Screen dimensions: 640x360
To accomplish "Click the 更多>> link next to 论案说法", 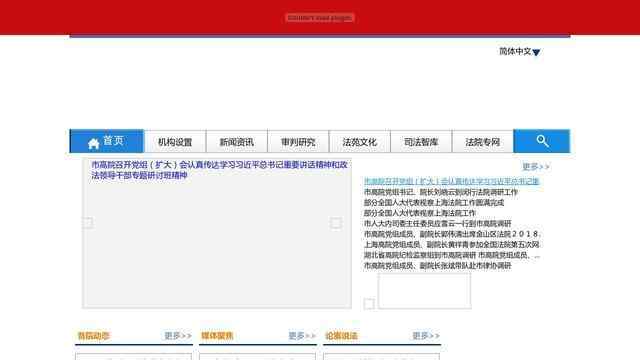I will (x=426, y=336).
